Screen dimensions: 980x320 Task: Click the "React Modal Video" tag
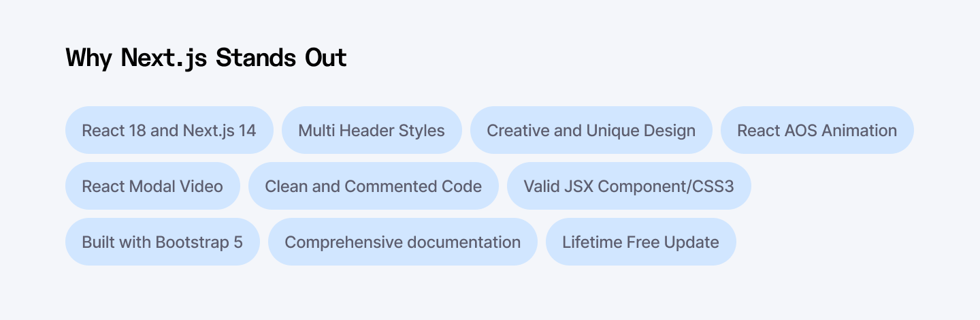[x=152, y=186]
